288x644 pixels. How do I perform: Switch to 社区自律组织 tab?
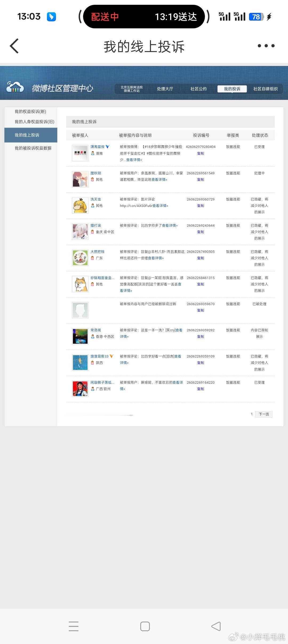[x=266, y=89]
